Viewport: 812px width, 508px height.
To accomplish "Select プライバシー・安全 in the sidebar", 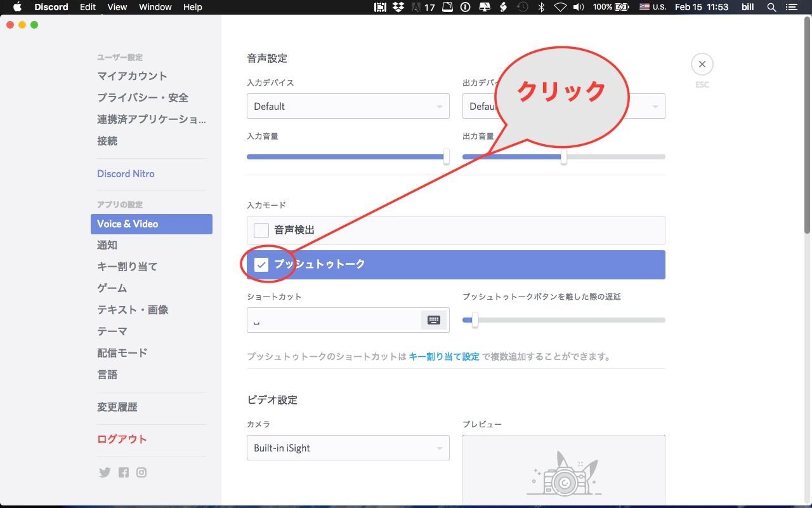I will [x=143, y=98].
